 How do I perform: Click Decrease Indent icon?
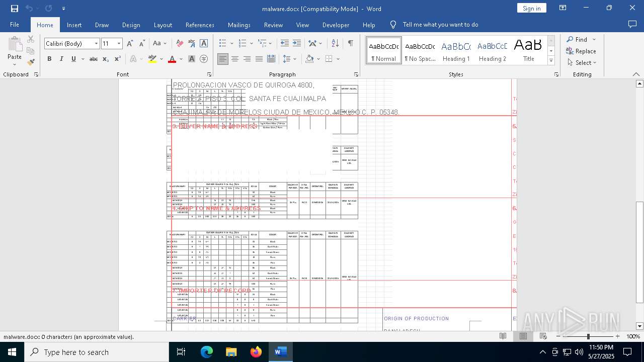tap(285, 44)
